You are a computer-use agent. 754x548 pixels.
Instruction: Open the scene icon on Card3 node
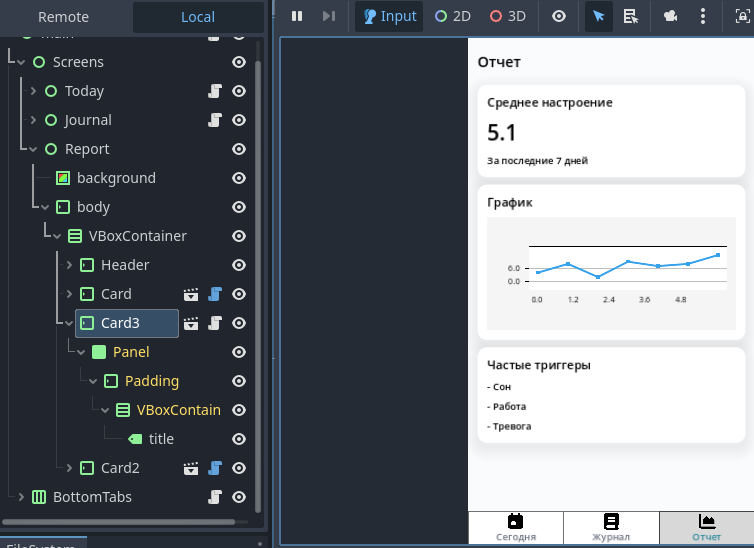[x=191, y=323]
